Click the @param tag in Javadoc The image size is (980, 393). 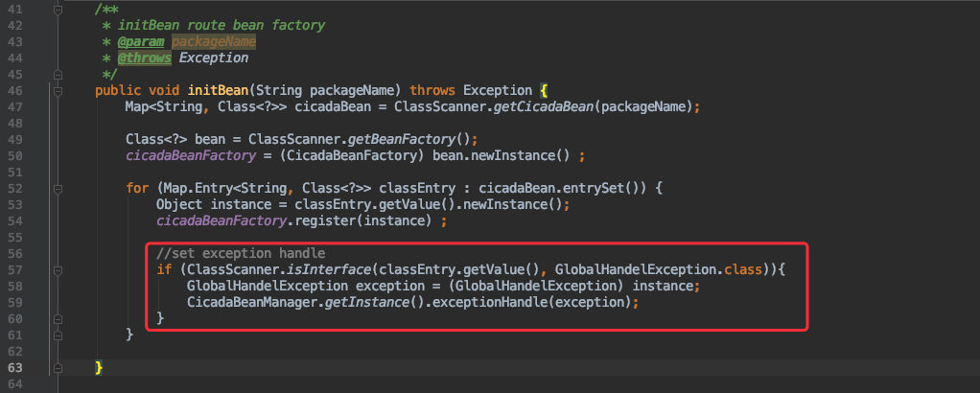point(141,42)
